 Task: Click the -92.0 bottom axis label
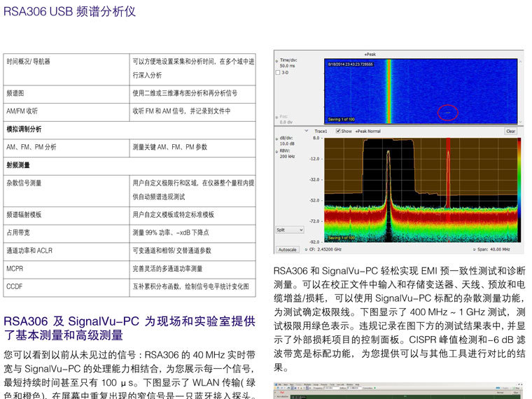(x=314, y=242)
